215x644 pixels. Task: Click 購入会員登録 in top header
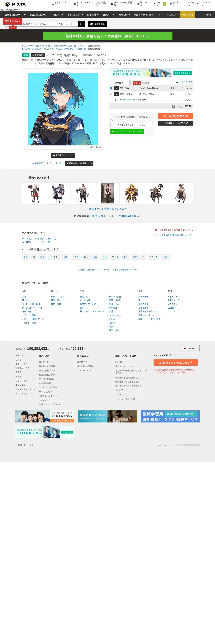pyautogui.click(x=101, y=4)
